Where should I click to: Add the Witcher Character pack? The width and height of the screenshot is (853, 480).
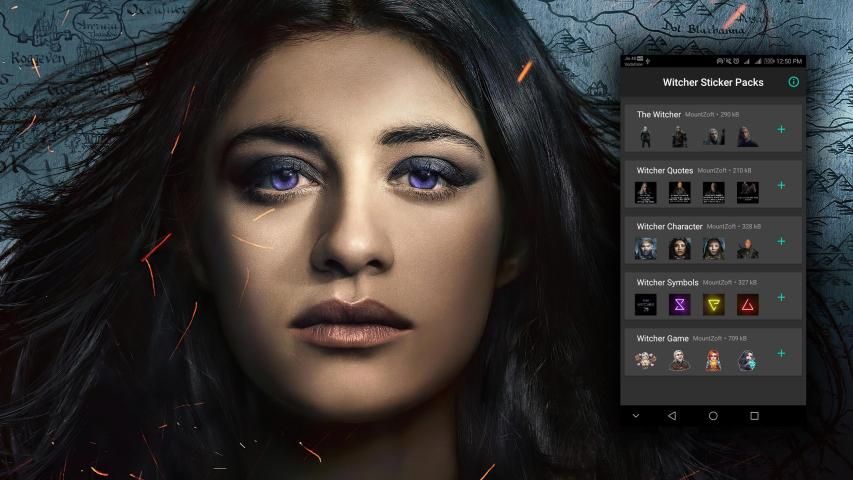click(x=781, y=241)
